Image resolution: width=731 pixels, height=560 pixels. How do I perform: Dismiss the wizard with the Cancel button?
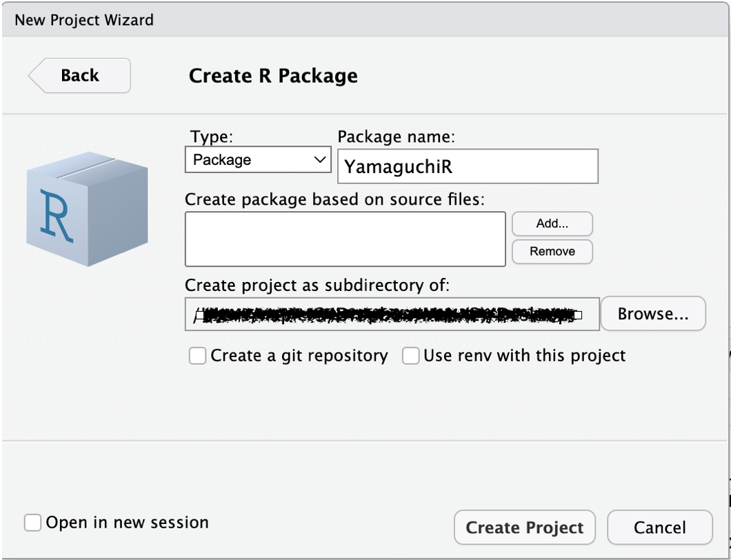pyautogui.click(x=659, y=528)
